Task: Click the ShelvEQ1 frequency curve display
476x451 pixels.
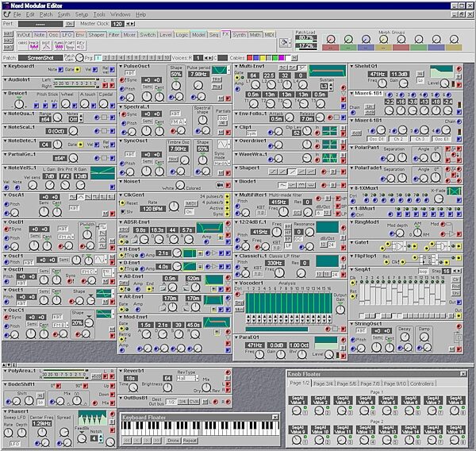Action: point(441,72)
